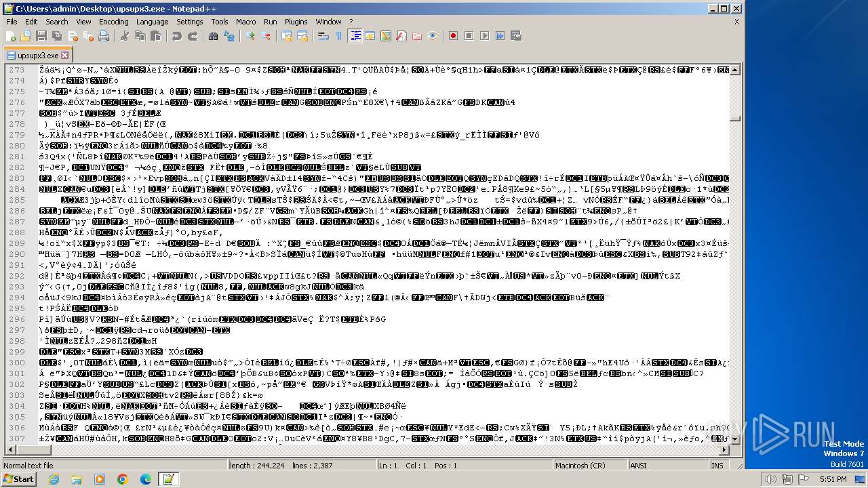868x488 pixels.
Task: Toggle Document Map panel icon
Action: pyautogui.click(x=386, y=36)
